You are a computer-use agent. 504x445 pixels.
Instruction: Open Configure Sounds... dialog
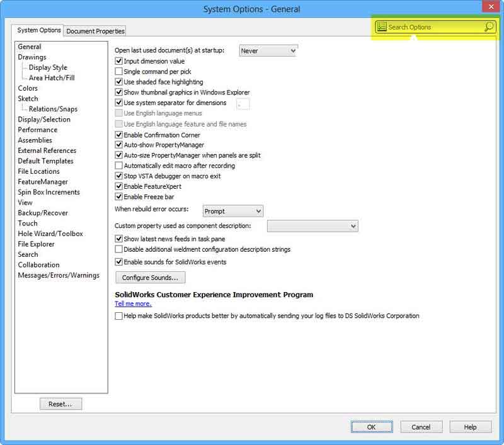tap(150, 278)
